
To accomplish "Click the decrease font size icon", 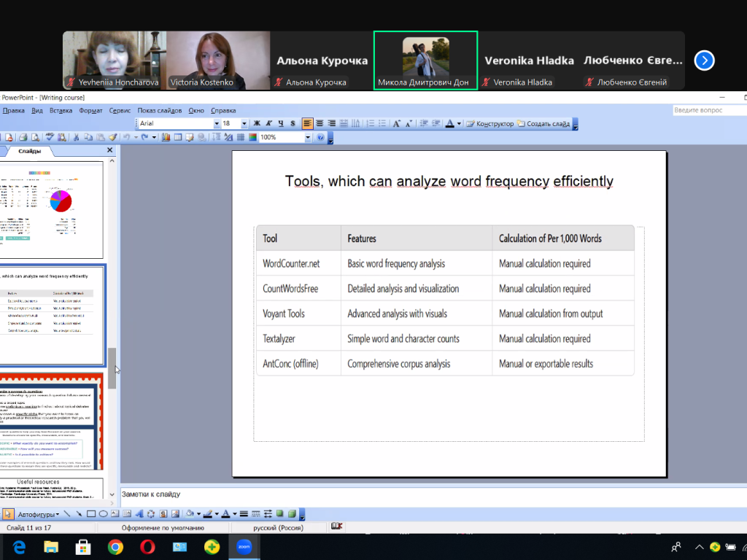I will tap(409, 123).
